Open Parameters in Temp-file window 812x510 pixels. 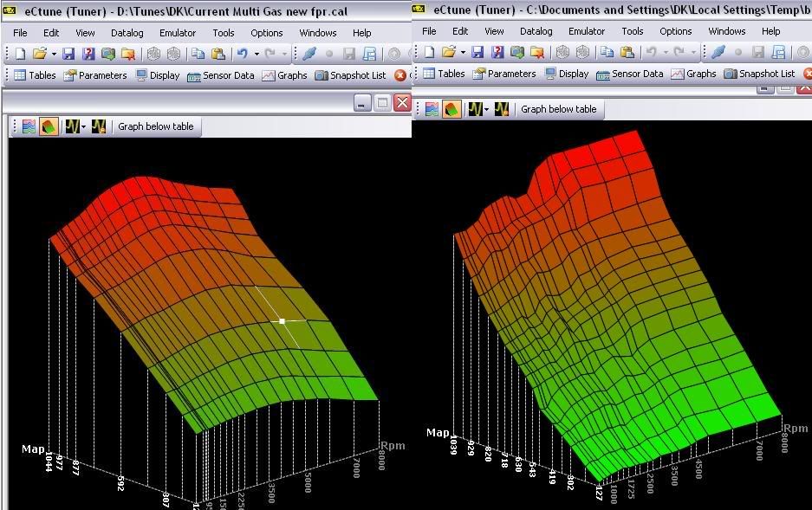click(504, 74)
